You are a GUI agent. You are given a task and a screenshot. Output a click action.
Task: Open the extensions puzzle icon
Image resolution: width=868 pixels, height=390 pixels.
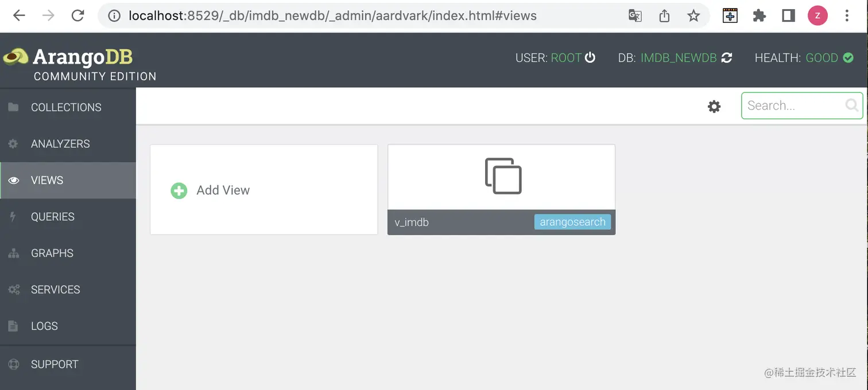pyautogui.click(x=759, y=16)
